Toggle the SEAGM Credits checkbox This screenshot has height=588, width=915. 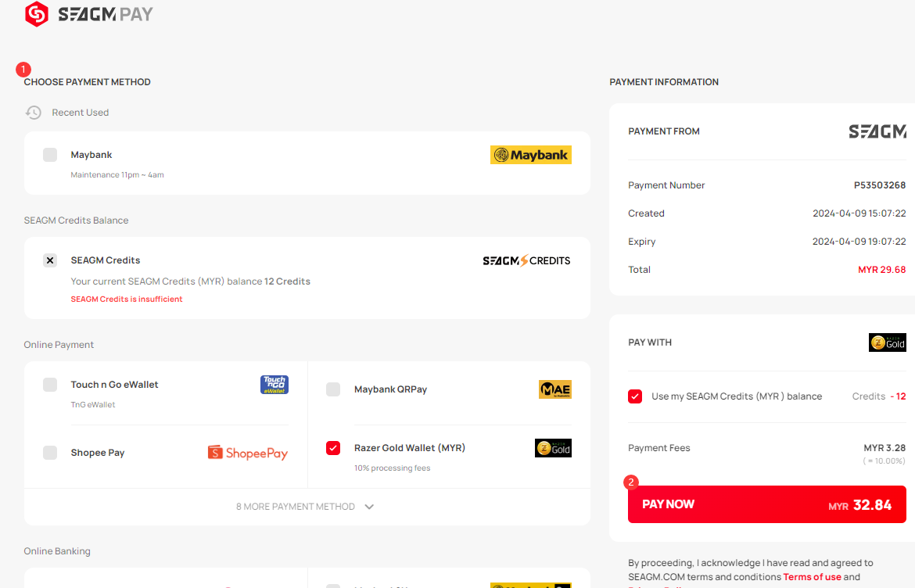pos(50,260)
